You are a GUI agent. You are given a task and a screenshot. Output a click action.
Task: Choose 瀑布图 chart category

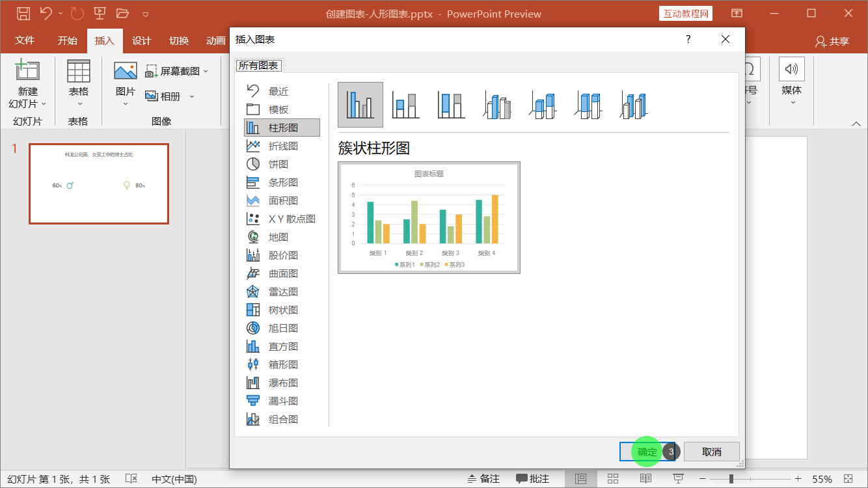[282, 383]
